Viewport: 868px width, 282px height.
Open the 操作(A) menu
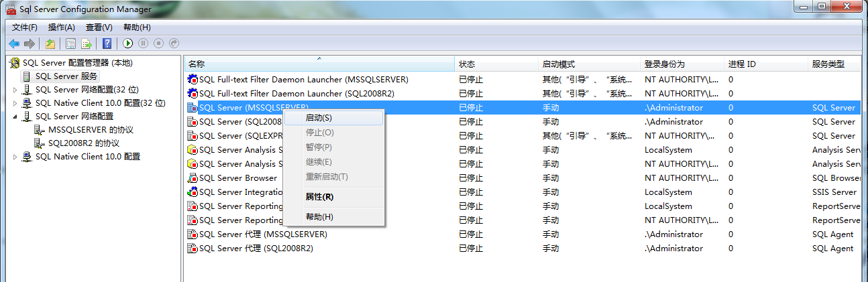click(62, 27)
